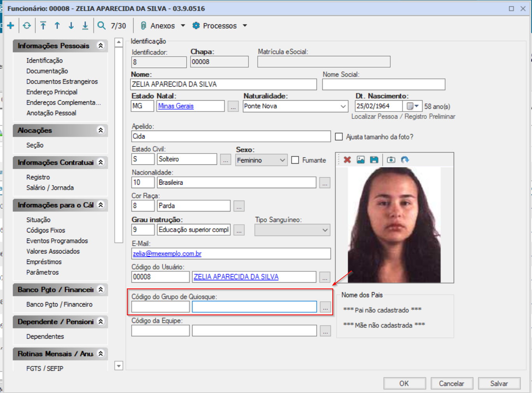This screenshot has width=532, height=393.
Task: Click the Apelido input field
Action: click(x=231, y=136)
